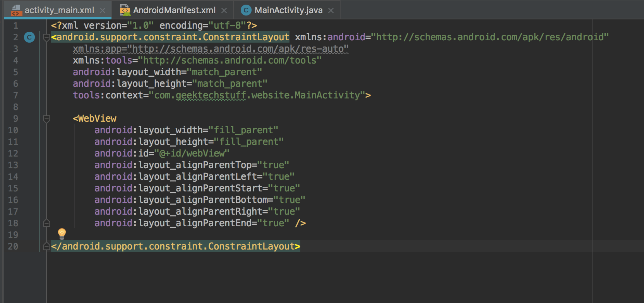This screenshot has width=644, height=303.
Task: Close the activity_main.xml tab
Action: [103, 10]
